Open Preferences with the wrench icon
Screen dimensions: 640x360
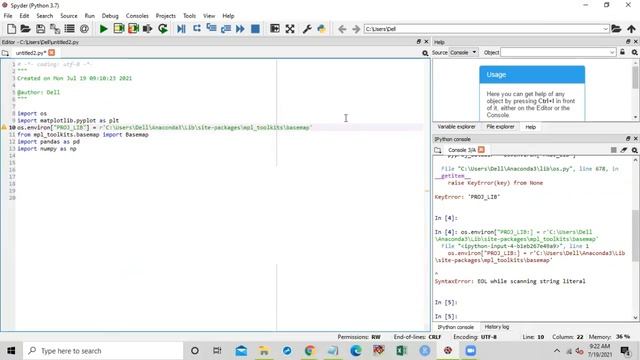(x=307, y=29)
